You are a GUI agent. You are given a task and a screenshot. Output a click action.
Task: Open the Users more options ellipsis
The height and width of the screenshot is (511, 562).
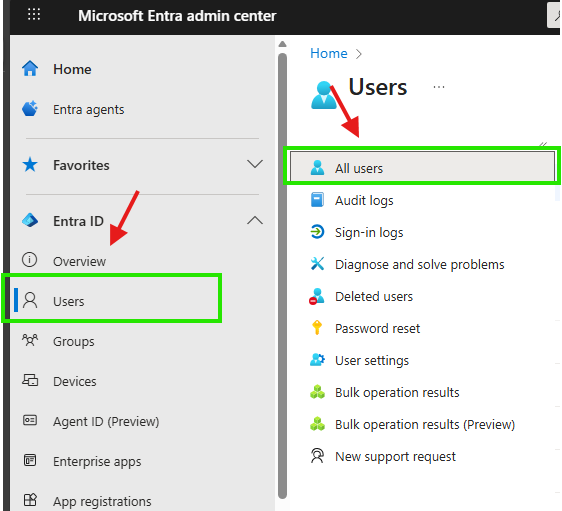[439, 87]
